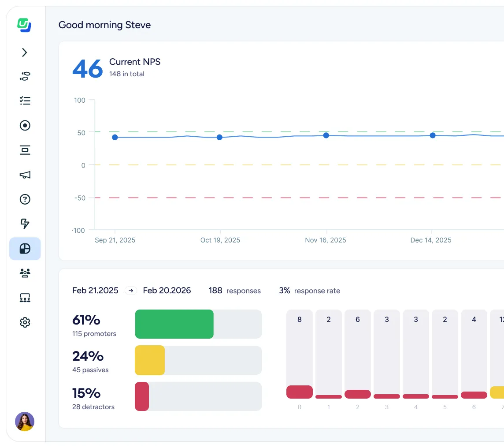Click score 2 bar with 6 responses

coord(358,354)
